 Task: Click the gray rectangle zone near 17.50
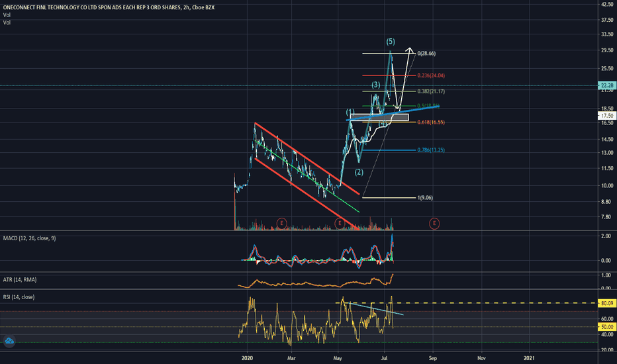tap(379, 117)
